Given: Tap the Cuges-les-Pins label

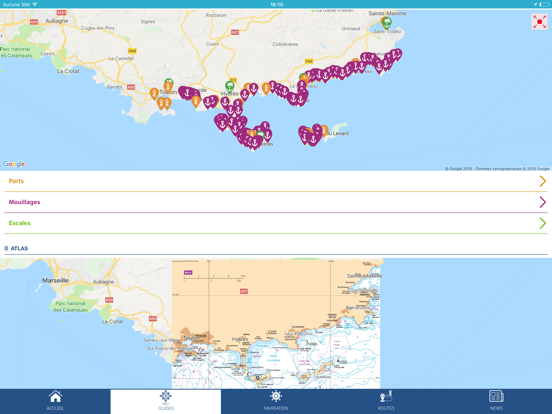Looking at the screenshot, I should pos(98,28).
